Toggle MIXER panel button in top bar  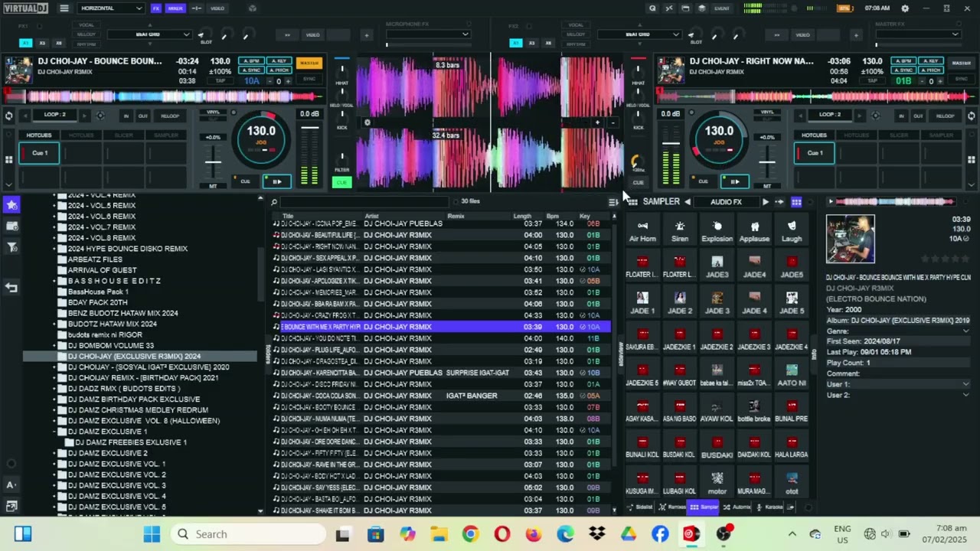pos(175,8)
